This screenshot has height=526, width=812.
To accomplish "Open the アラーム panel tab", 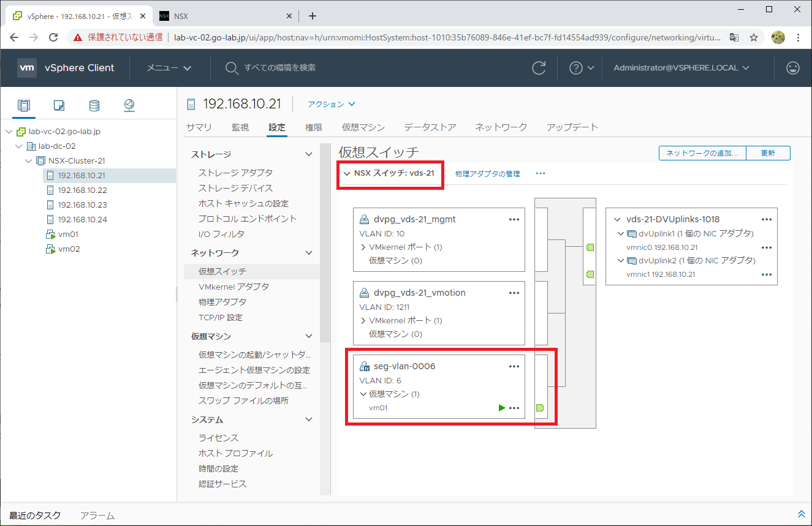I will [x=97, y=516].
